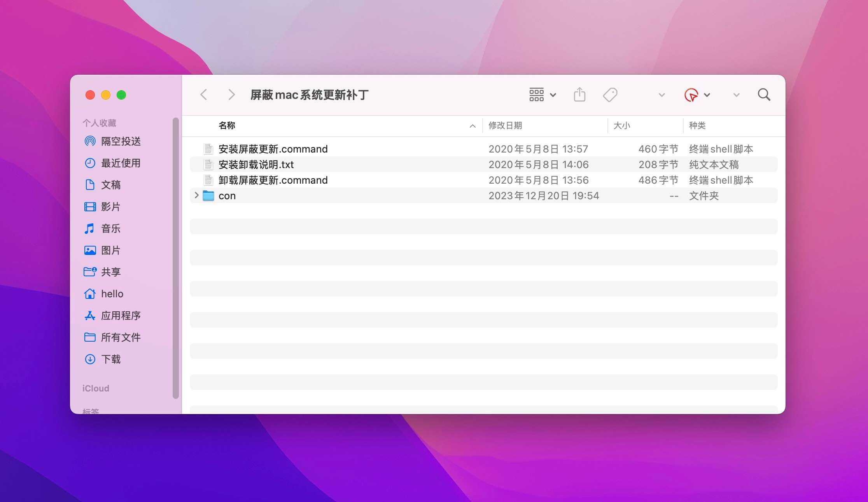Open the 影片 sidebar location
868x502 pixels.
[111, 207]
